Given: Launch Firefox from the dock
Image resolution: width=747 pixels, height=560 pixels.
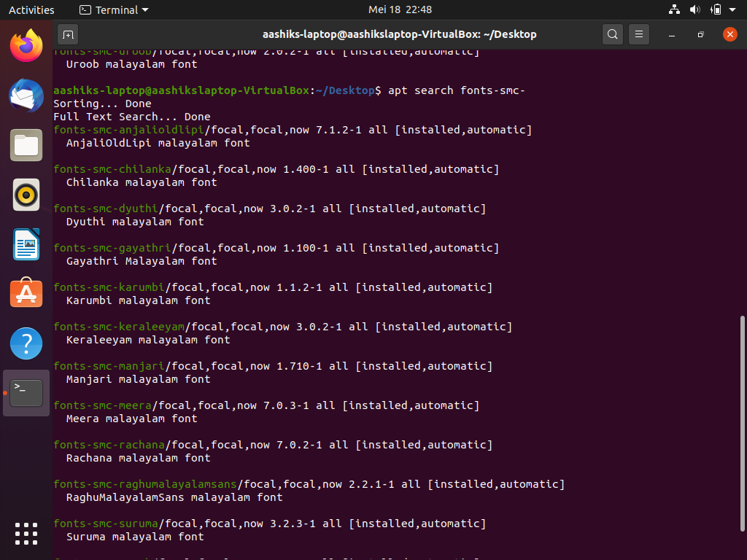Looking at the screenshot, I should pos(26,47).
